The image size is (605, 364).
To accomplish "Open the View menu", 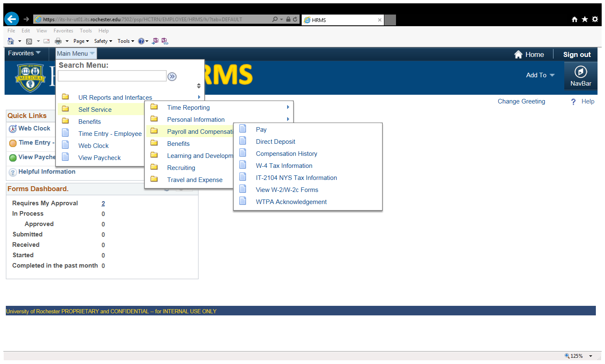I will click(42, 31).
